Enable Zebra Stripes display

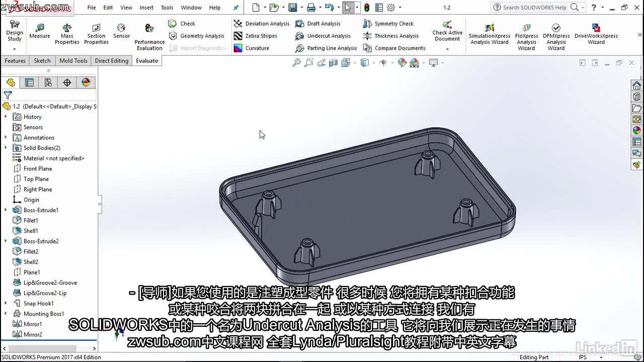click(256, 36)
